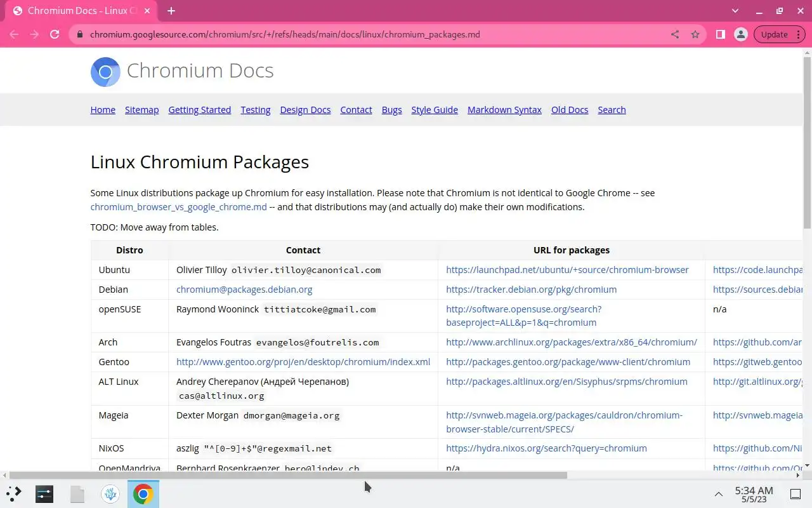Click the Update button
This screenshot has height=508, width=812.
[x=774, y=34]
